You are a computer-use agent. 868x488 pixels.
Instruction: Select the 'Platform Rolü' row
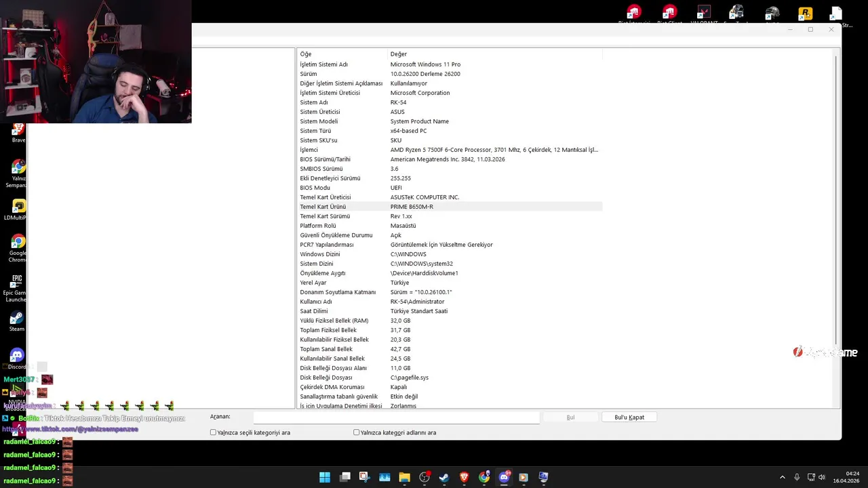pyautogui.click(x=450, y=226)
